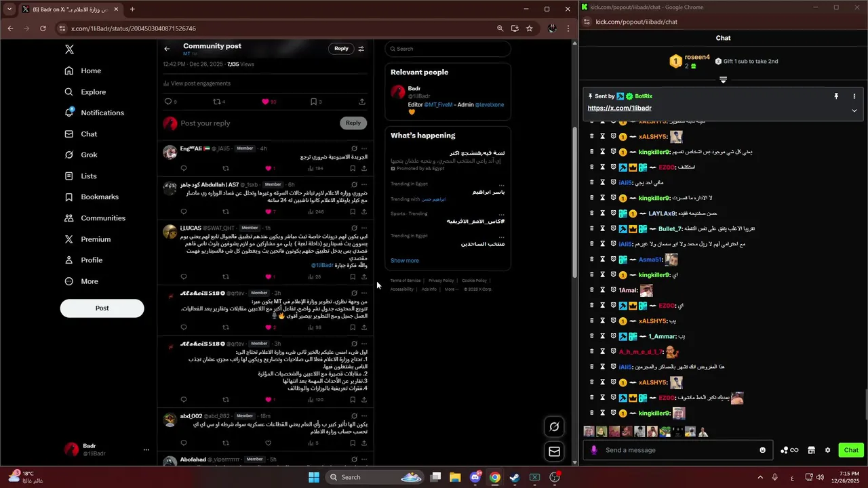The image size is (868, 488).
Task: Open Bookmarks in X sidebar
Action: [92, 197]
